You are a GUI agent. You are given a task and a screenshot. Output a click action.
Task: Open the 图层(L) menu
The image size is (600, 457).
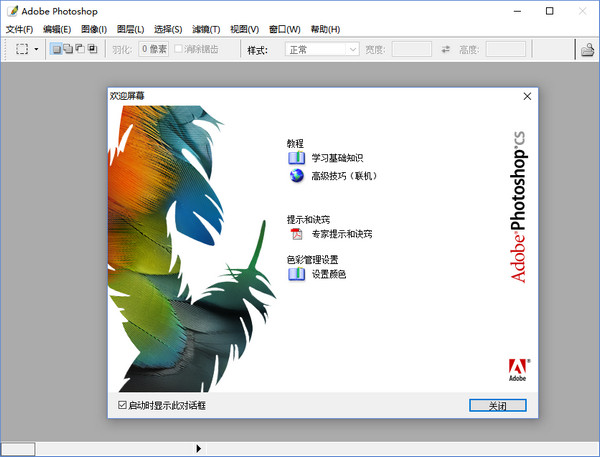[130, 29]
